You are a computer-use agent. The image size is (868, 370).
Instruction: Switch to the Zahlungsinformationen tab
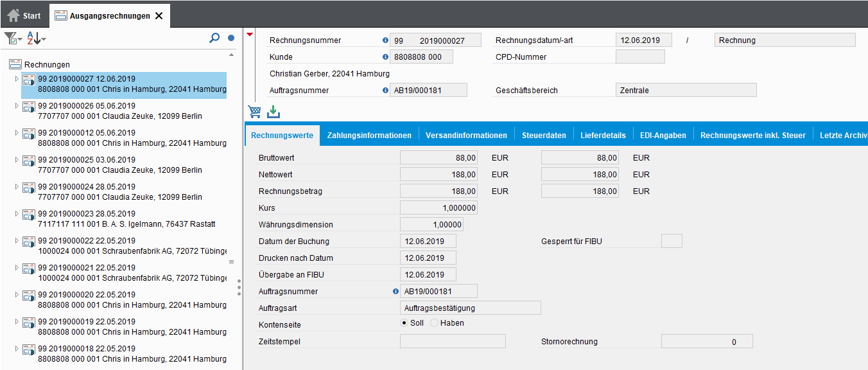tap(369, 136)
